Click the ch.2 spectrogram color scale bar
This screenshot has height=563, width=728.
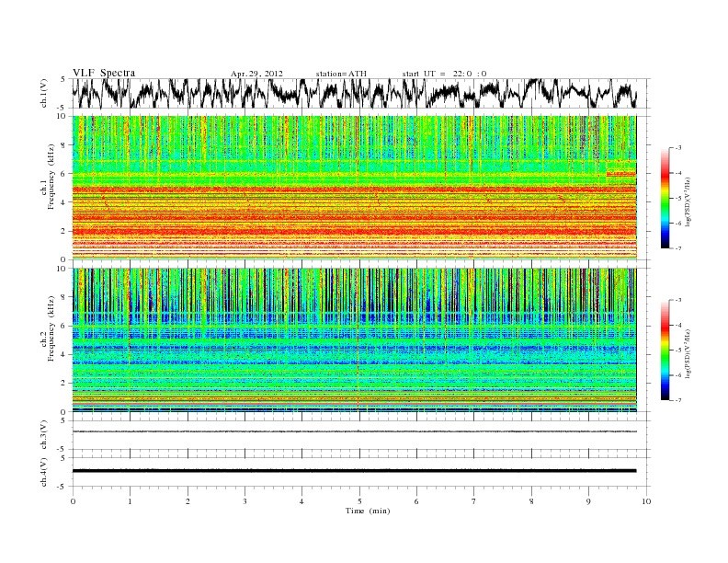pyautogui.click(x=665, y=350)
